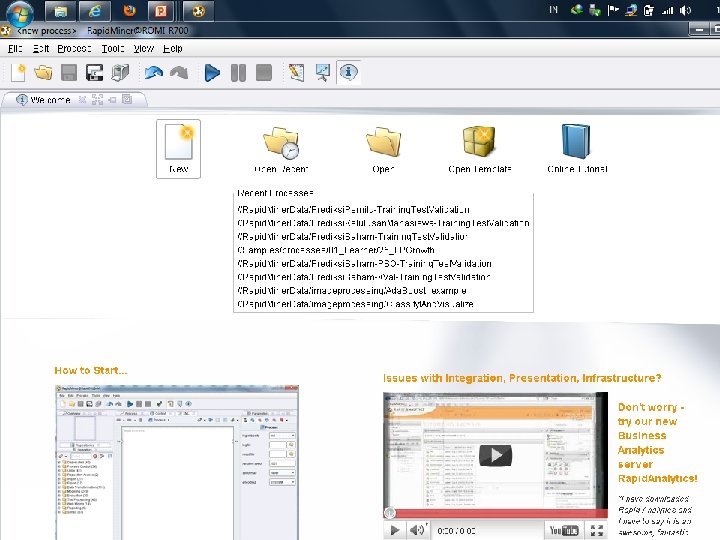Click the YouTube logo on the video player
720x540 pixels.
click(x=564, y=530)
